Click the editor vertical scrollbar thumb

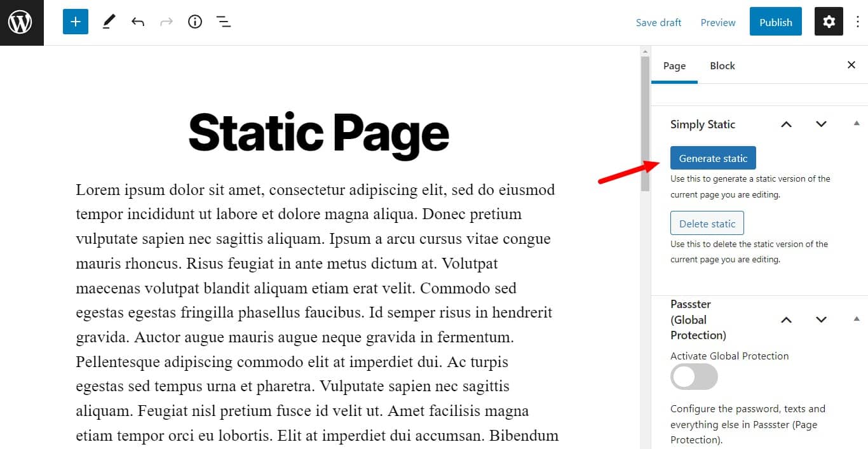645,124
